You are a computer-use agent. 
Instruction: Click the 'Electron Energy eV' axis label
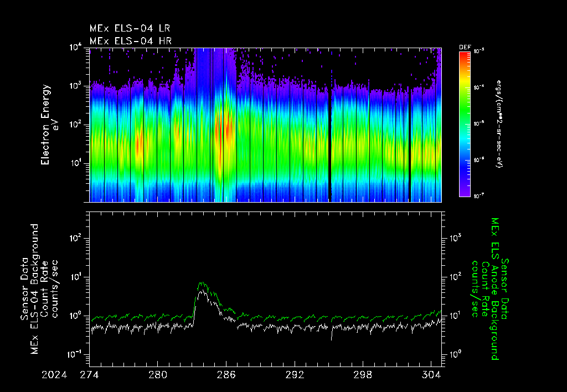tap(49, 125)
